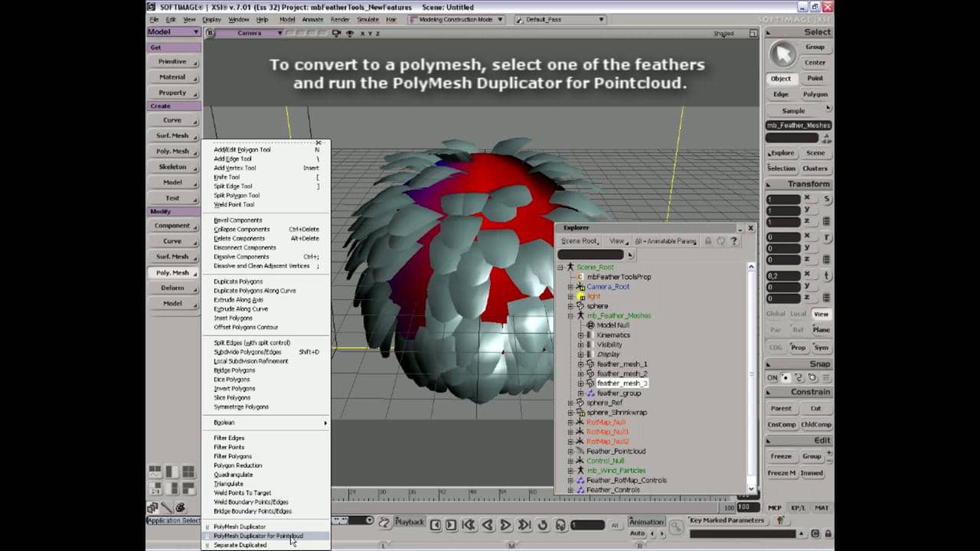This screenshot has width=980, height=551.
Task: Click the scale S transform icon
Action: pos(828,200)
